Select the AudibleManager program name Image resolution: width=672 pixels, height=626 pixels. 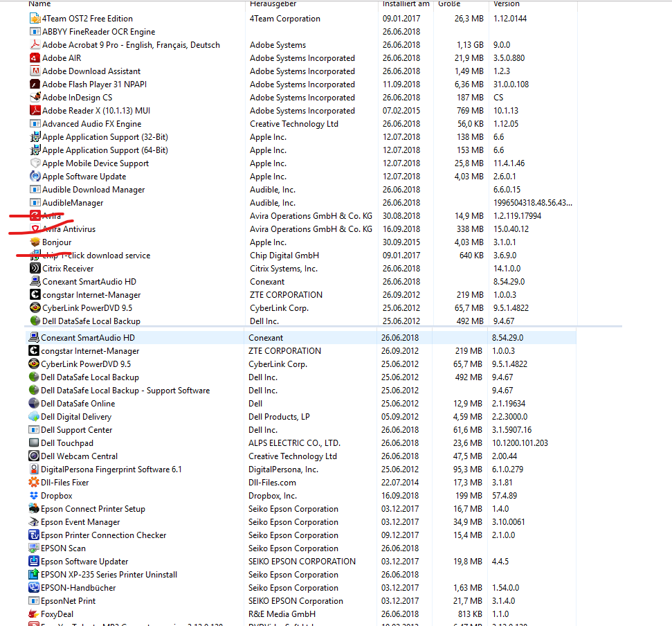point(73,203)
